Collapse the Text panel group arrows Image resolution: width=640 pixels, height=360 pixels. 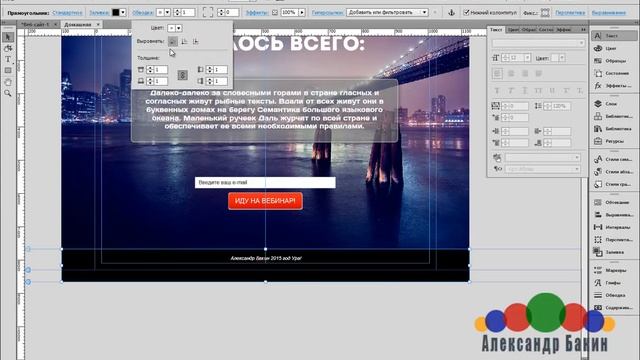[583, 30]
